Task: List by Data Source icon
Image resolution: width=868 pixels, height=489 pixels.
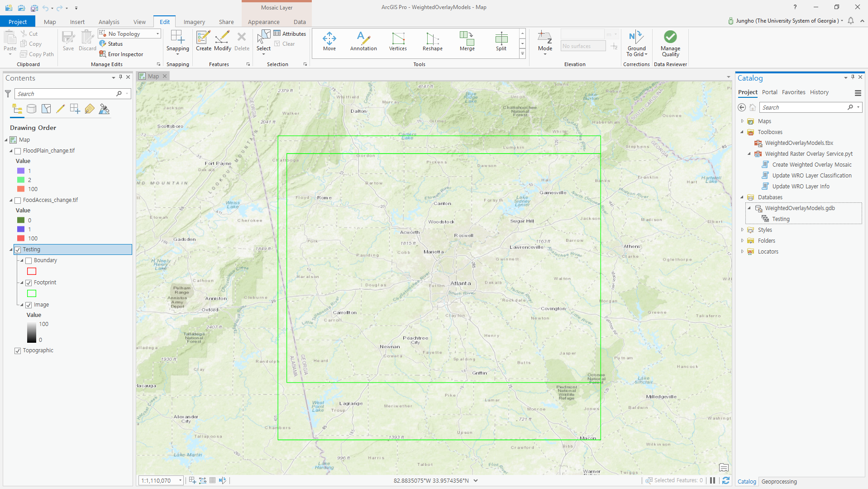Action: (31, 109)
